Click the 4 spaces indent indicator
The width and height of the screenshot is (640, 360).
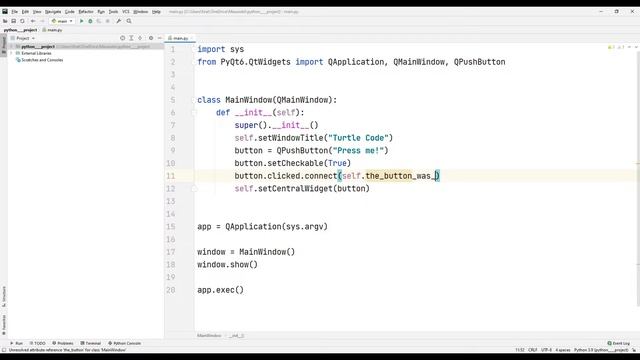point(562,350)
